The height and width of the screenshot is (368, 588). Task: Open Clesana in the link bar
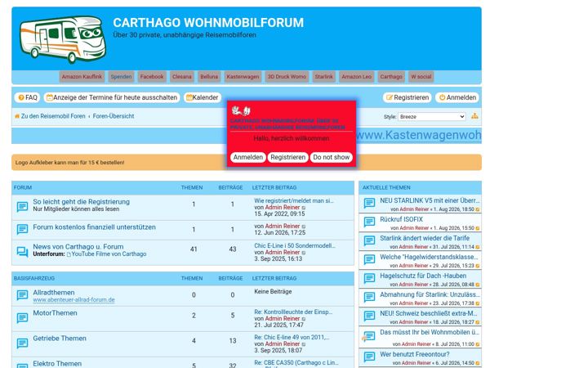(182, 77)
